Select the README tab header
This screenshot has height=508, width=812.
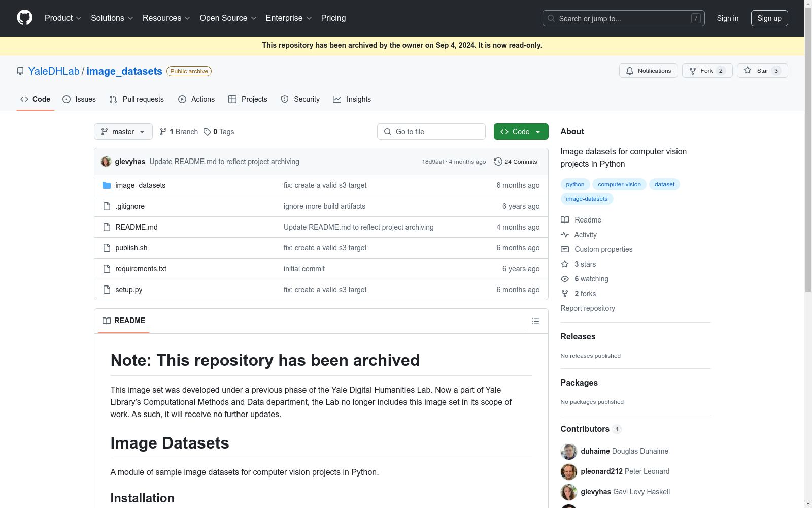[x=124, y=321]
